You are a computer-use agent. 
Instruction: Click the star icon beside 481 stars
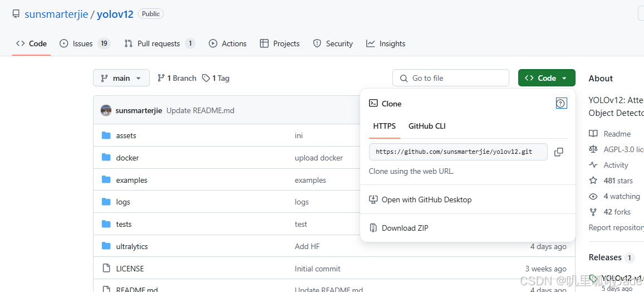coord(593,180)
